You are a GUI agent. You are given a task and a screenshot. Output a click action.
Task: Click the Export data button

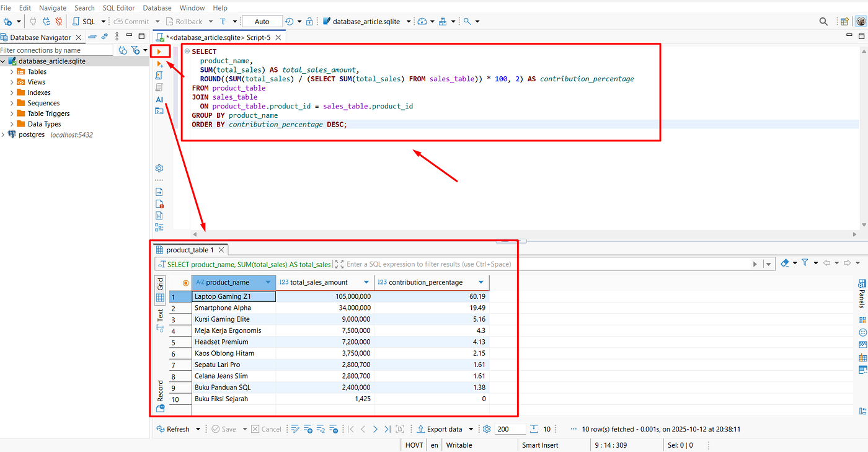pyautogui.click(x=440, y=429)
